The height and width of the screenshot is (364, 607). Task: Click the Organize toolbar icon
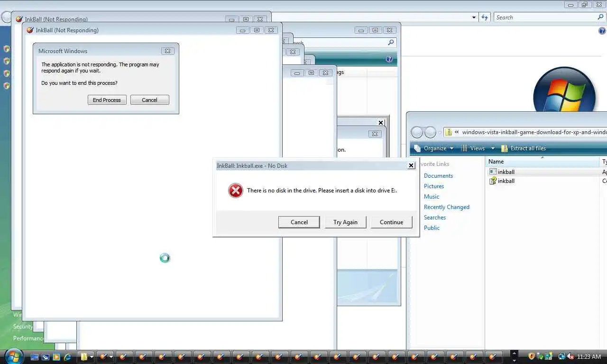pyautogui.click(x=417, y=148)
